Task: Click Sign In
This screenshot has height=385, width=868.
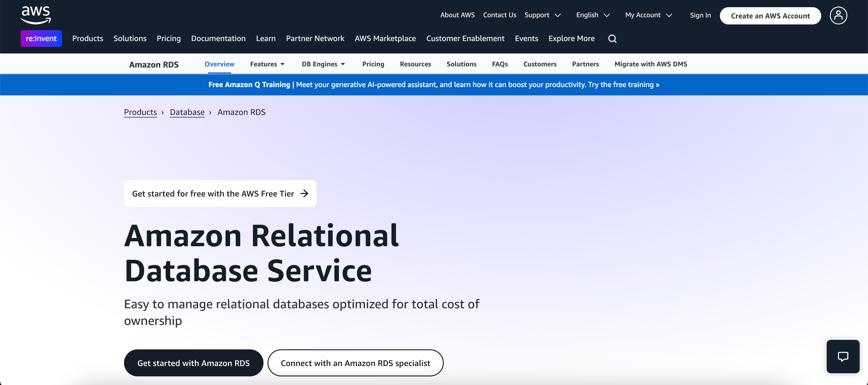Action: pyautogui.click(x=700, y=15)
